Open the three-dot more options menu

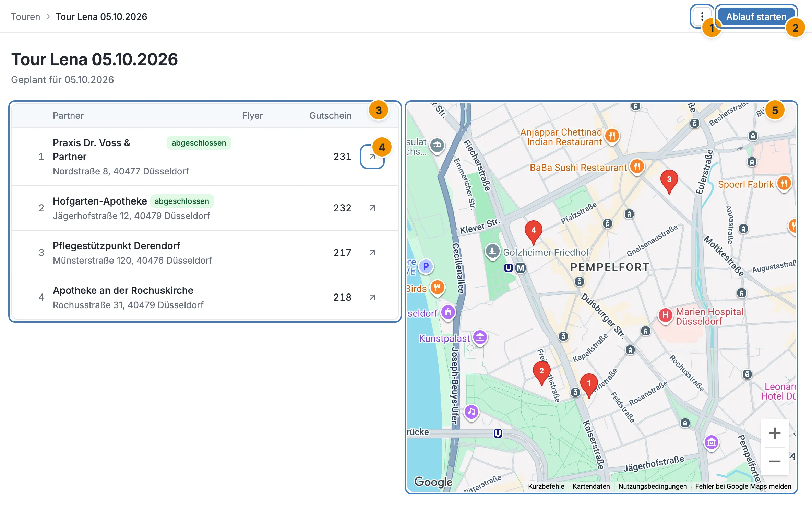[x=702, y=16]
